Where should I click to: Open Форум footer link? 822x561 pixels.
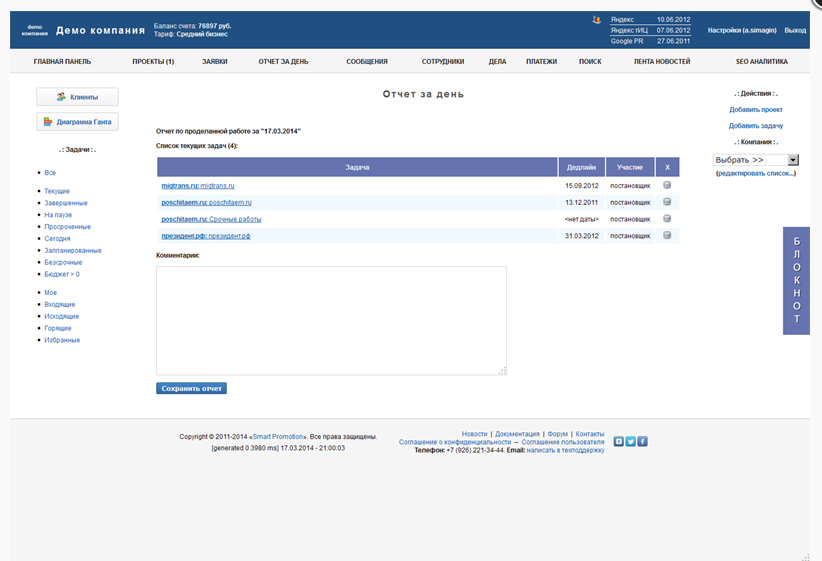pyautogui.click(x=558, y=434)
